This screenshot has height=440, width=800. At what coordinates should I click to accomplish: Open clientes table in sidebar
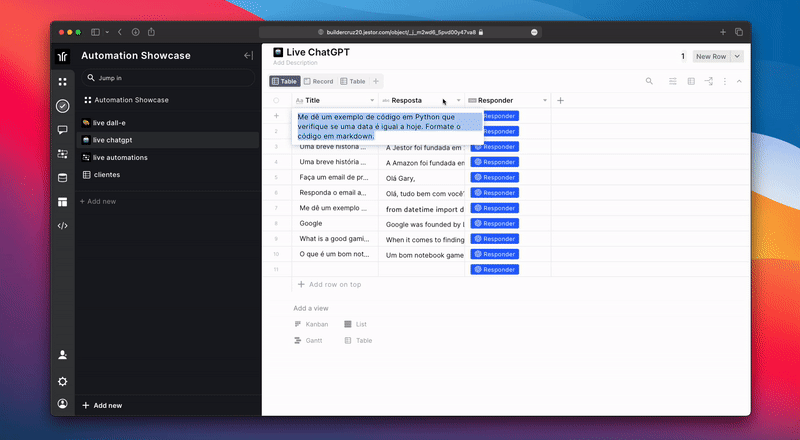click(x=167, y=175)
